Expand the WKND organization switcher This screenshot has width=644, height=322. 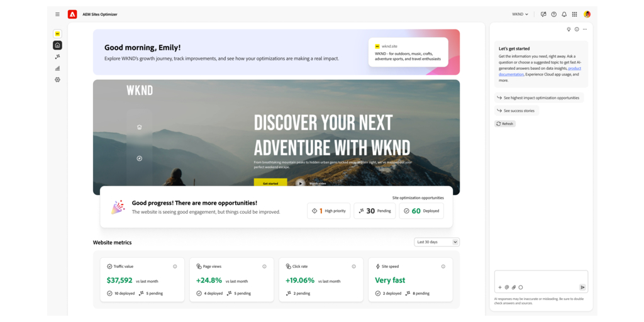520,14
